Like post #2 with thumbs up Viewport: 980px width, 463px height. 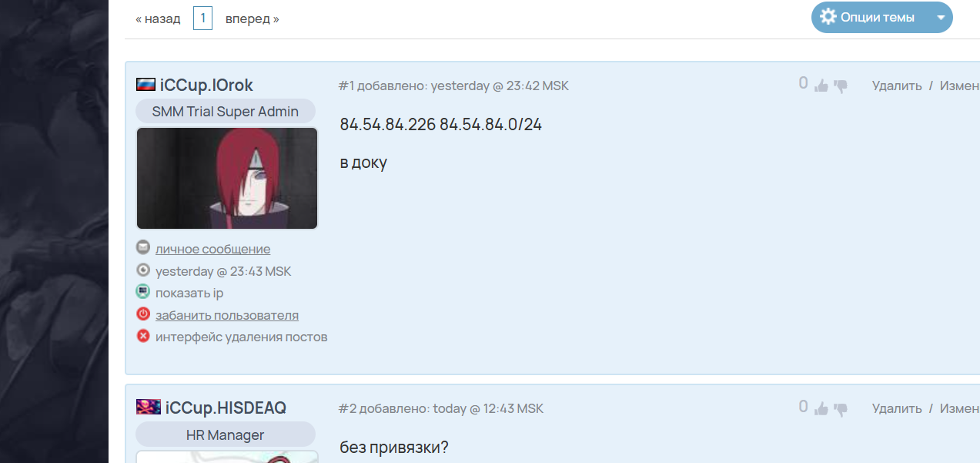(x=821, y=408)
